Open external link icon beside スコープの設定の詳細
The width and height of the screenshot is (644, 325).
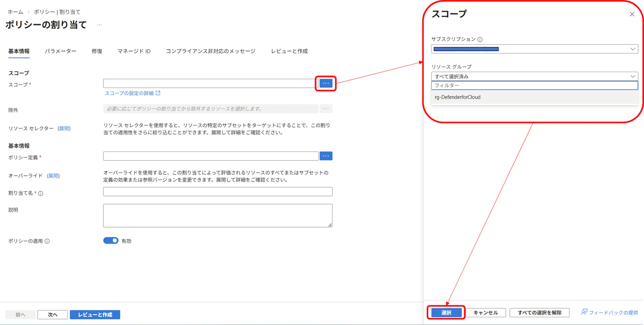point(158,93)
